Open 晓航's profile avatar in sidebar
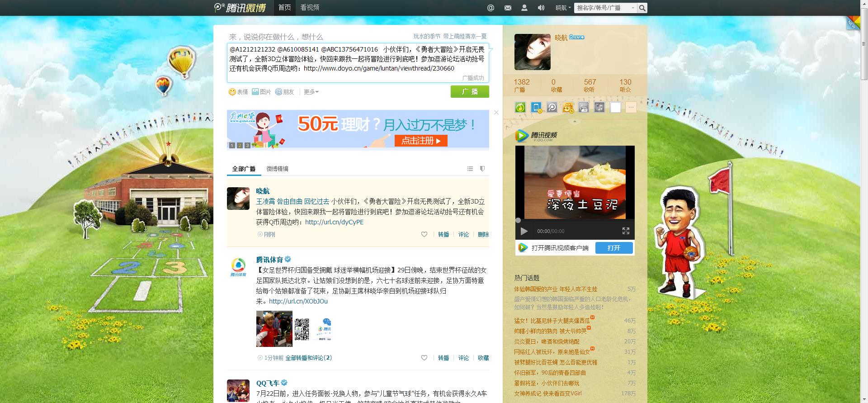 click(533, 52)
